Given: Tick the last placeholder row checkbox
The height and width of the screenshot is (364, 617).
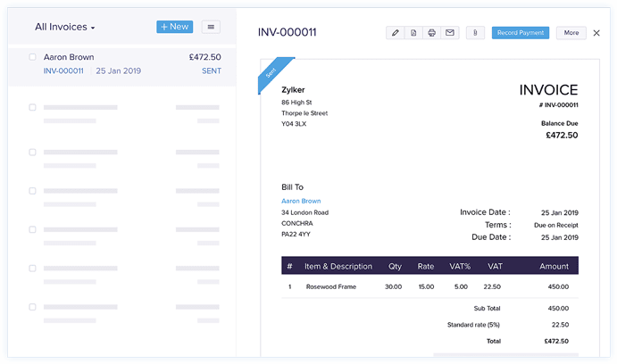Looking at the screenshot, I should 33,307.
